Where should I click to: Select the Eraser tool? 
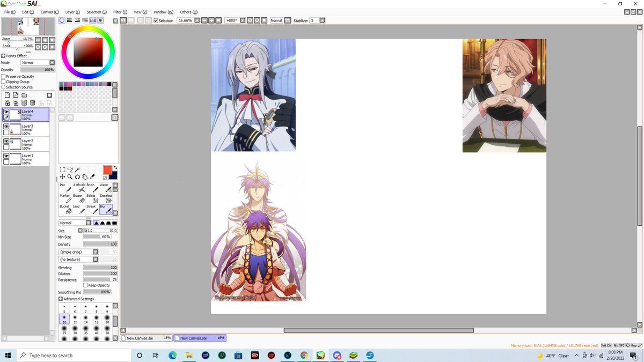(x=79, y=198)
